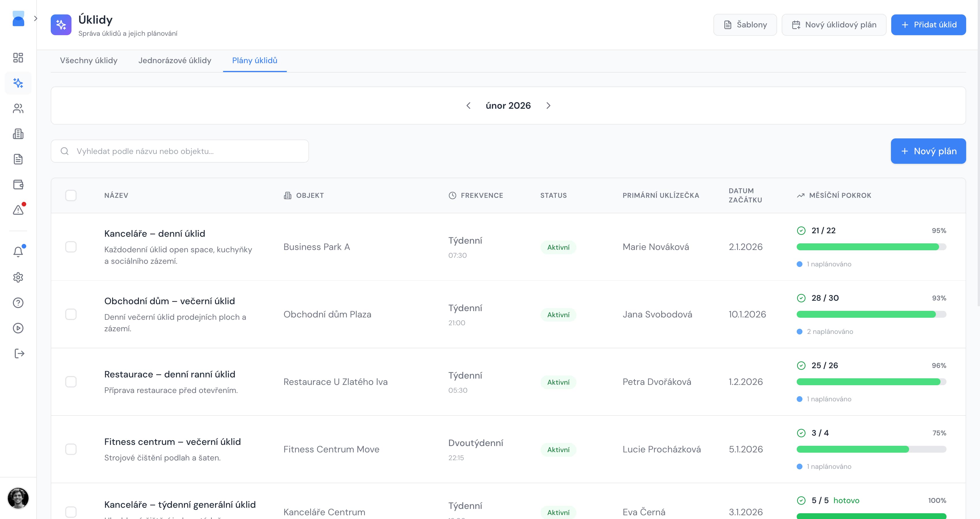980x519 pixels.
Task: Click the Šablony button
Action: [745, 25]
